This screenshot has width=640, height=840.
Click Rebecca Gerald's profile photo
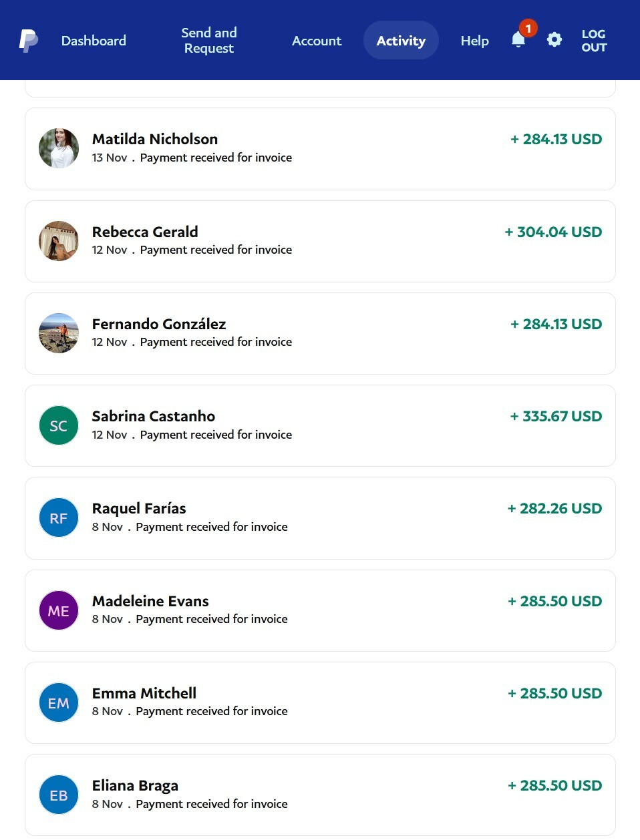59,241
